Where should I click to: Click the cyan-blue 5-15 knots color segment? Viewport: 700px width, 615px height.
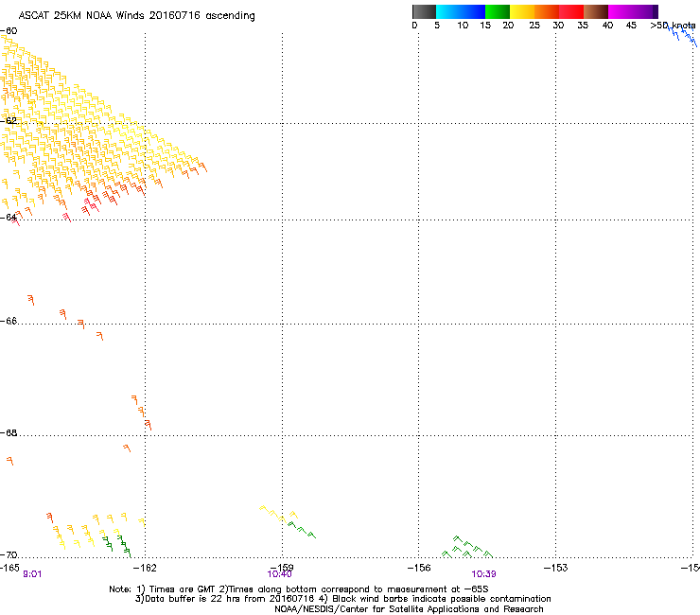click(x=461, y=11)
